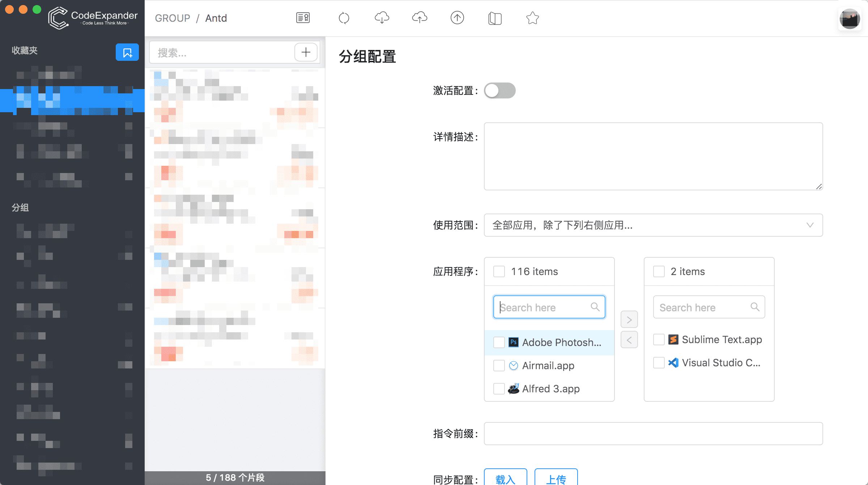Image resolution: width=868 pixels, height=485 pixels.
Task: Click the cloud upload icon
Action: [420, 18]
